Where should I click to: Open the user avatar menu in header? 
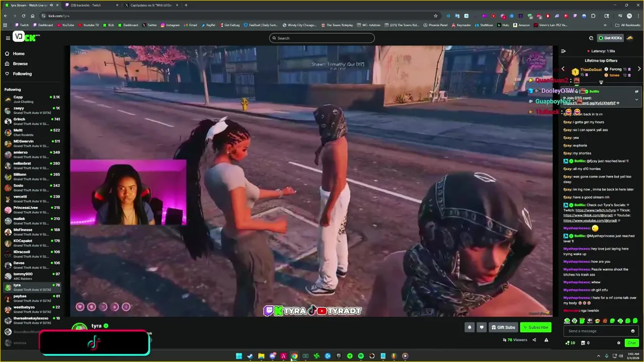pyautogui.click(x=630, y=38)
